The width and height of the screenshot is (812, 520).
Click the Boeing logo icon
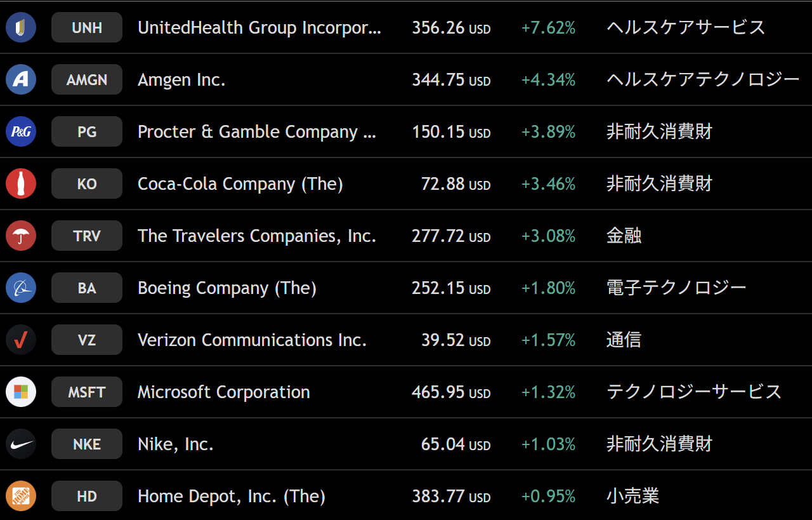[x=21, y=288]
